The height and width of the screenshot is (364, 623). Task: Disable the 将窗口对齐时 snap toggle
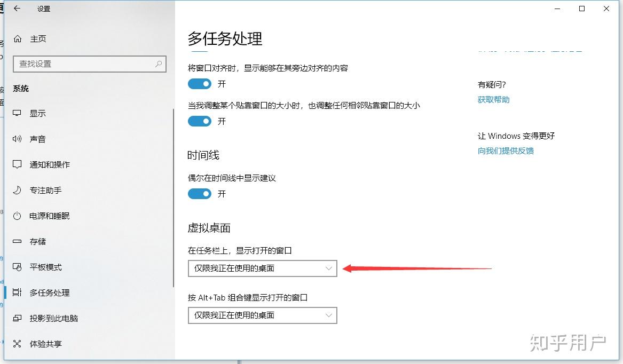click(x=199, y=84)
